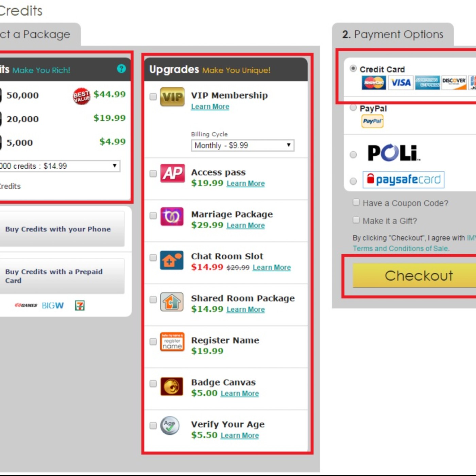
Task: Click the Shared Room Package icon
Action: click(x=172, y=302)
